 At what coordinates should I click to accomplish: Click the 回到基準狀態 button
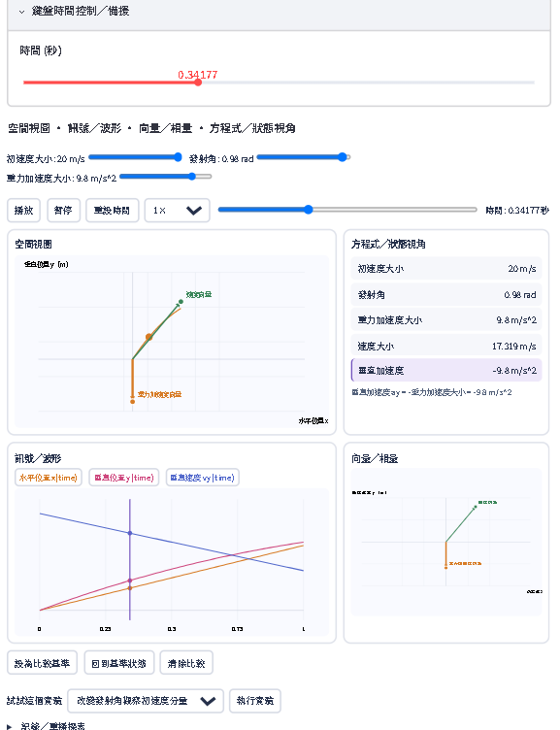pyautogui.click(x=119, y=663)
